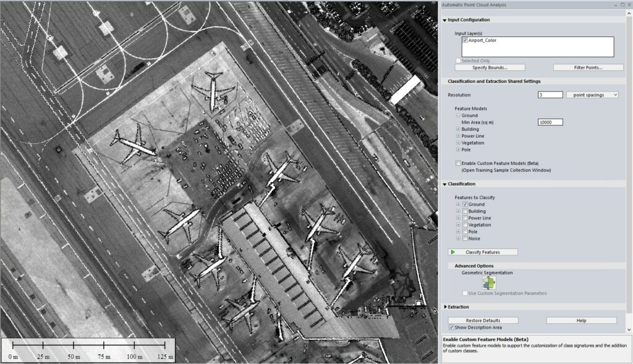Click the scroll up arrow of panel
The width and height of the screenshot is (633, 364).
click(x=629, y=14)
